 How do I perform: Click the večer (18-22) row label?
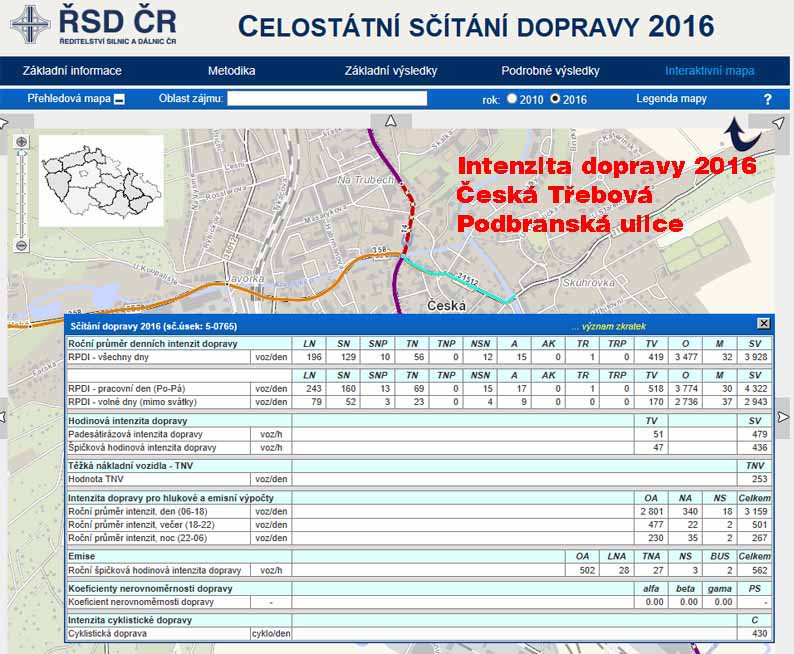tap(141, 525)
